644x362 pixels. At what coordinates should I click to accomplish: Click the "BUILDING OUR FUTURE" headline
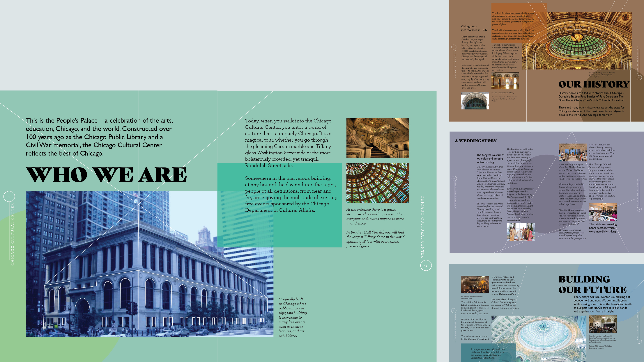pos(592,285)
